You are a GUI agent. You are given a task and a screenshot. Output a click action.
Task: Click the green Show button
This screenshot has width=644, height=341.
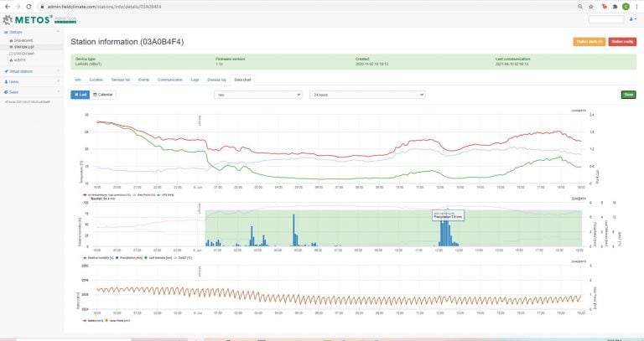(628, 95)
